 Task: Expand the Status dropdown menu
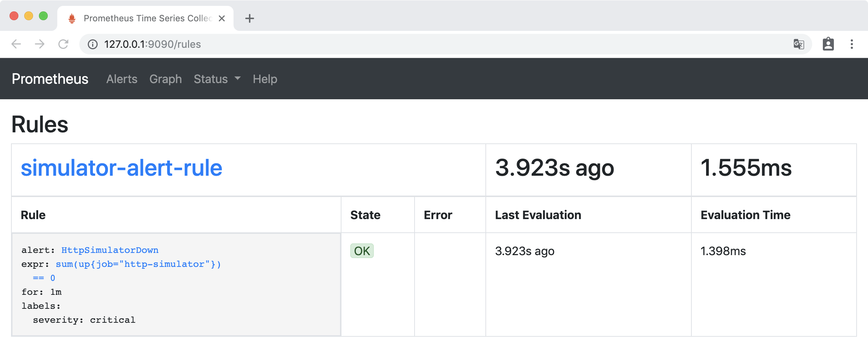(x=217, y=79)
